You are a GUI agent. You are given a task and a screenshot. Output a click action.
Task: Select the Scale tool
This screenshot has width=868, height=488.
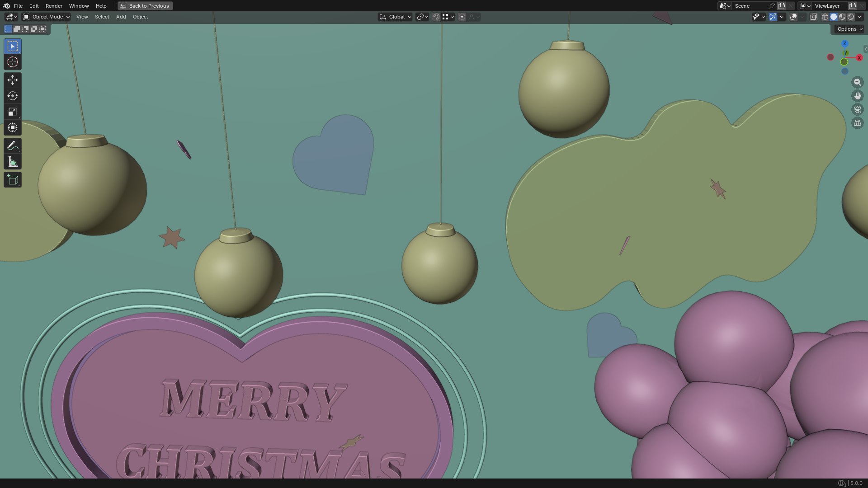tap(13, 112)
